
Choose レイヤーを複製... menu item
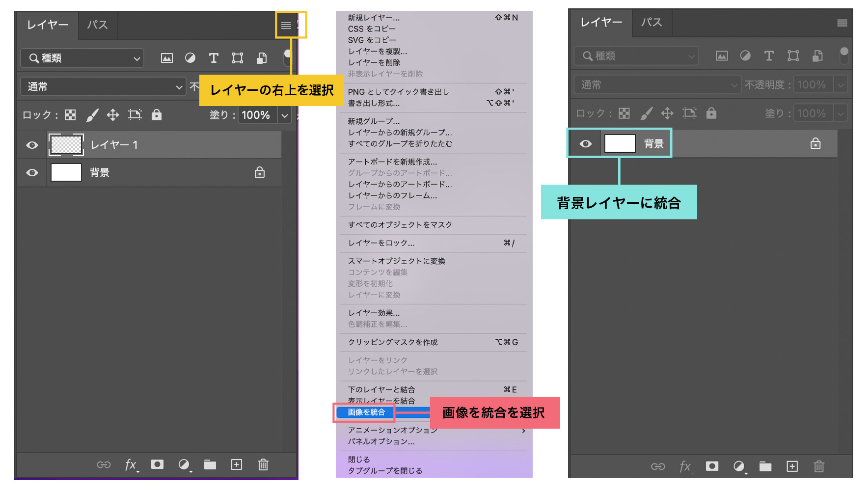tap(378, 52)
